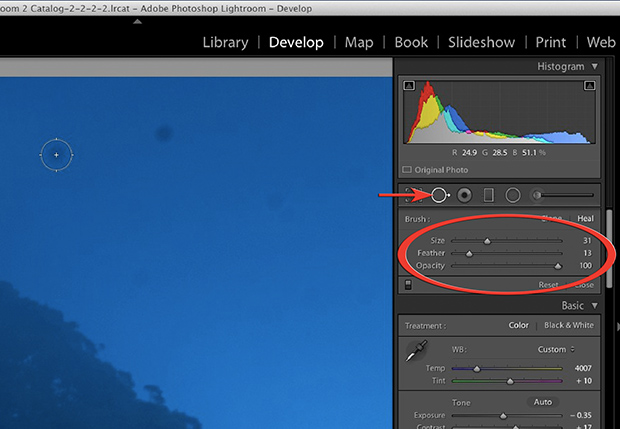Screen dimensions: 620x429
Task: Set brush mode to Heal
Action: pyautogui.click(x=585, y=219)
